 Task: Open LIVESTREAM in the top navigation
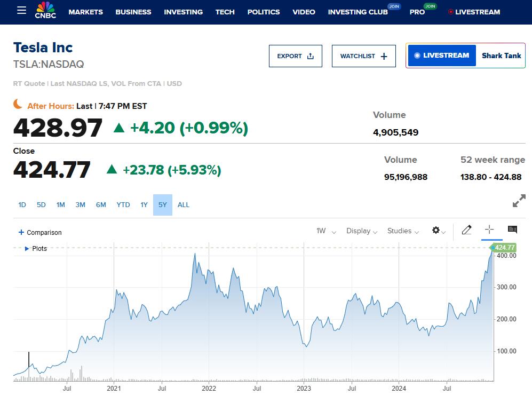pyautogui.click(x=474, y=12)
